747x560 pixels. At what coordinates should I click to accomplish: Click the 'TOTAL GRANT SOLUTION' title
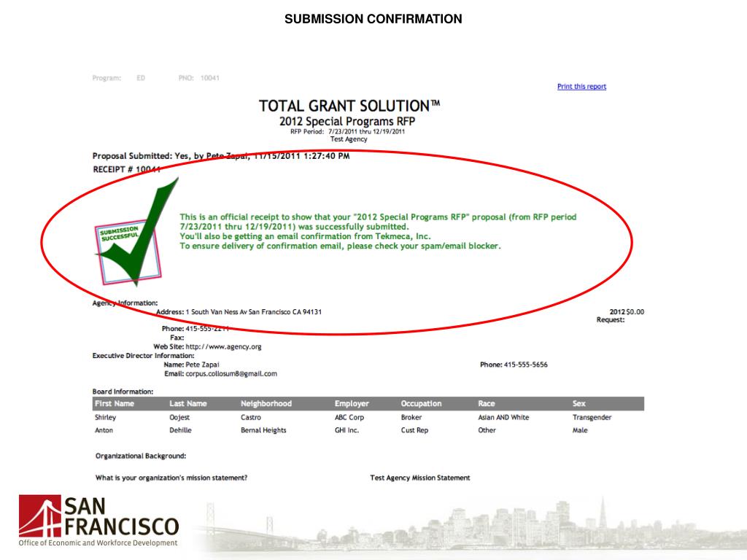(349, 105)
